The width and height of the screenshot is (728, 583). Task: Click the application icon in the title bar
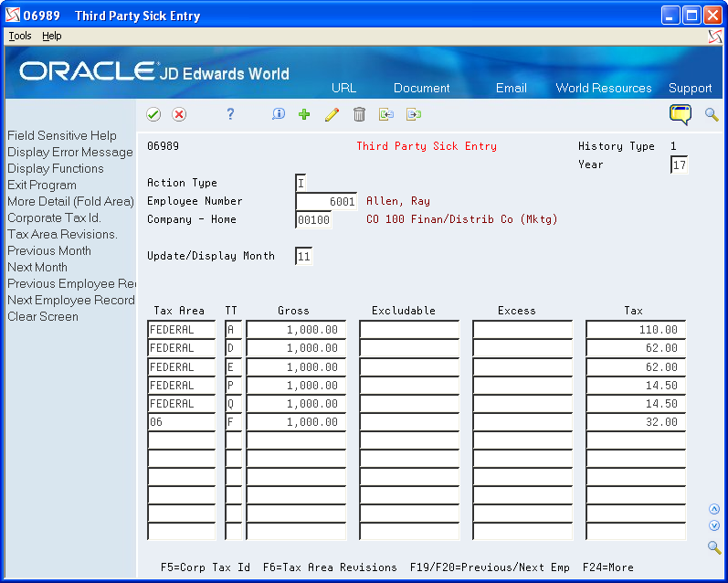pyautogui.click(x=13, y=16)
